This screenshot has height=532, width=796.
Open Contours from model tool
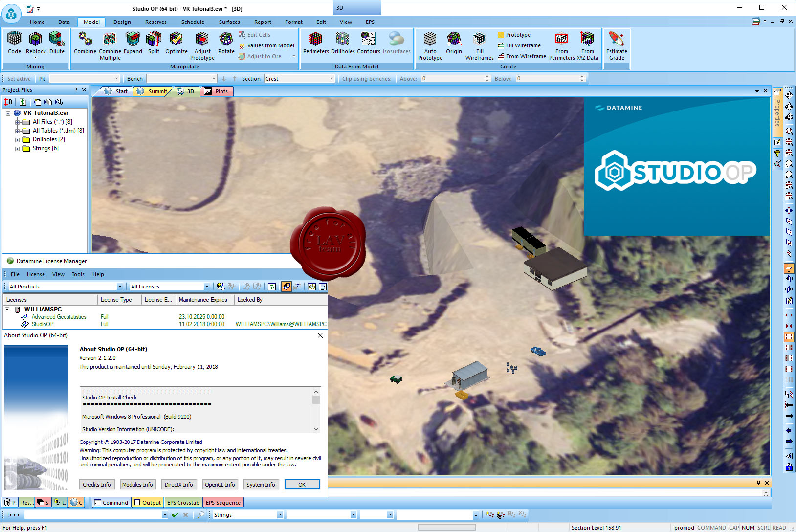[369, 43]
